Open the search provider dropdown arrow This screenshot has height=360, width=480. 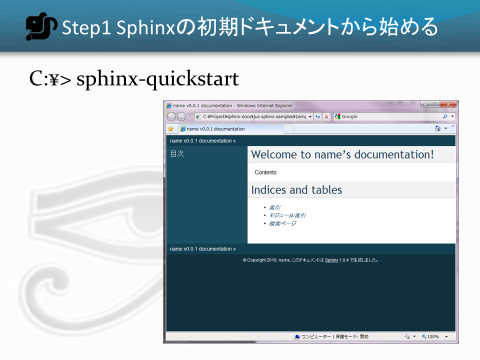[x=452, y=117]
